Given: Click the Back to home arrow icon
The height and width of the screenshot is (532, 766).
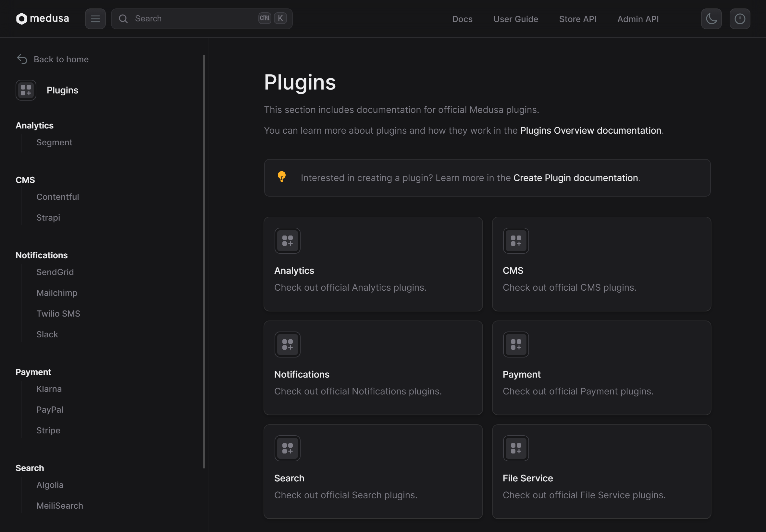Looking at the screenshot, I should (22, 59).
